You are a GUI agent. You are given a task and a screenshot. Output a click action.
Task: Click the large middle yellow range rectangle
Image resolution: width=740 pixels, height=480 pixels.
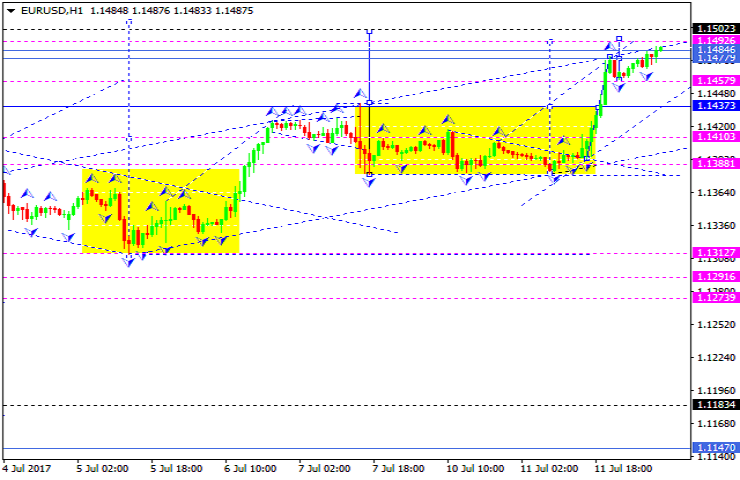tap(475, 140)
